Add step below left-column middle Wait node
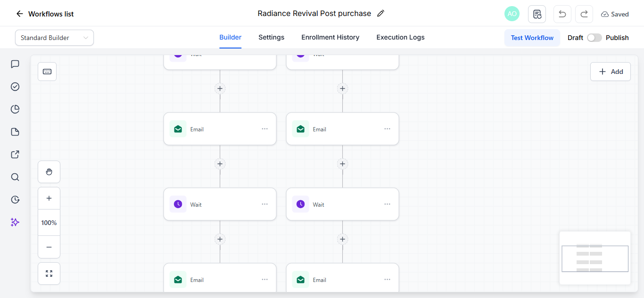 (220, 239)
